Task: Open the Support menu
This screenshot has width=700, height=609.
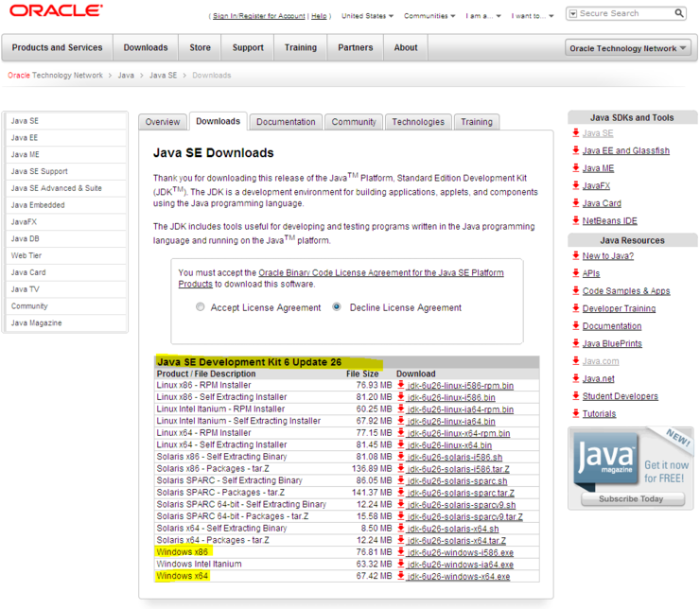Action: pos(248,47)
